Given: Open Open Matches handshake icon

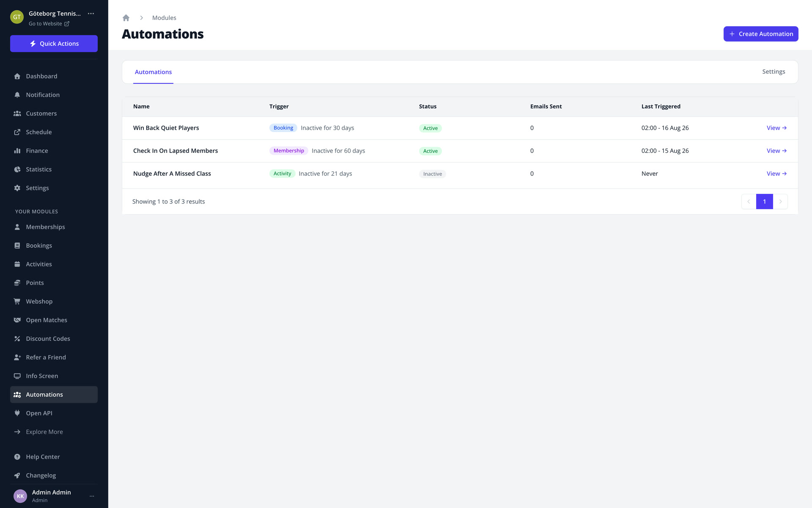Looking at the screenshot, I should pyautogui.click(x=17, y=320).
